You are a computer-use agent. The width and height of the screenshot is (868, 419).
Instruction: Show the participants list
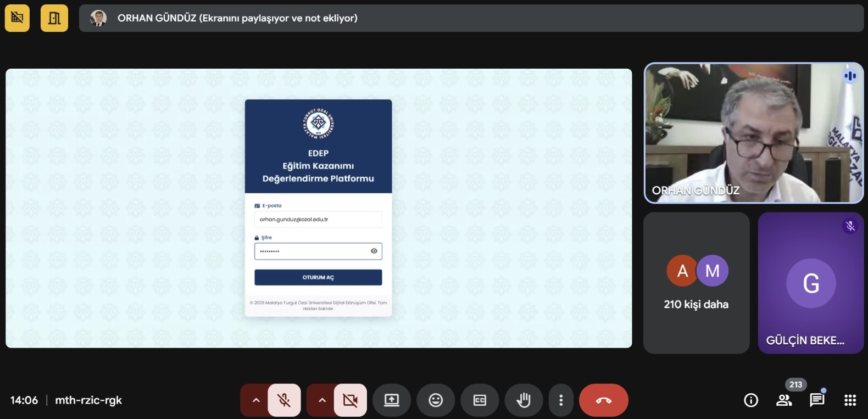(x=784, y=400)
